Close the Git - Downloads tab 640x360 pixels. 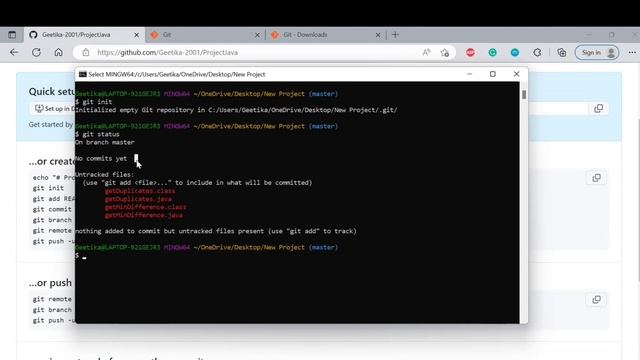pos(378,35)
